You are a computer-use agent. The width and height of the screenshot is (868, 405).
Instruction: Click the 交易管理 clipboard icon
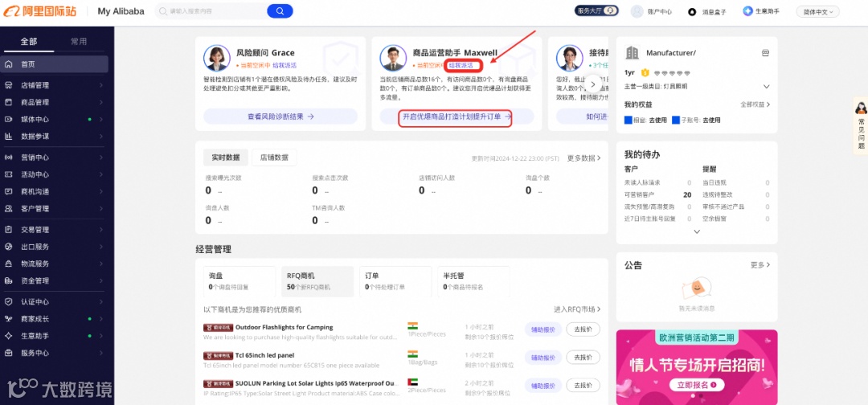pyautogui.click(x=8, y=230)
